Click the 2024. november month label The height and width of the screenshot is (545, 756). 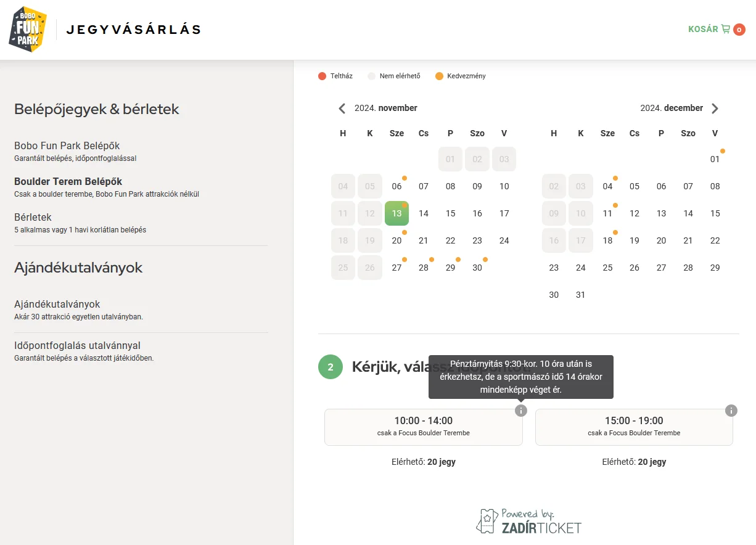[x=386, y=108]
